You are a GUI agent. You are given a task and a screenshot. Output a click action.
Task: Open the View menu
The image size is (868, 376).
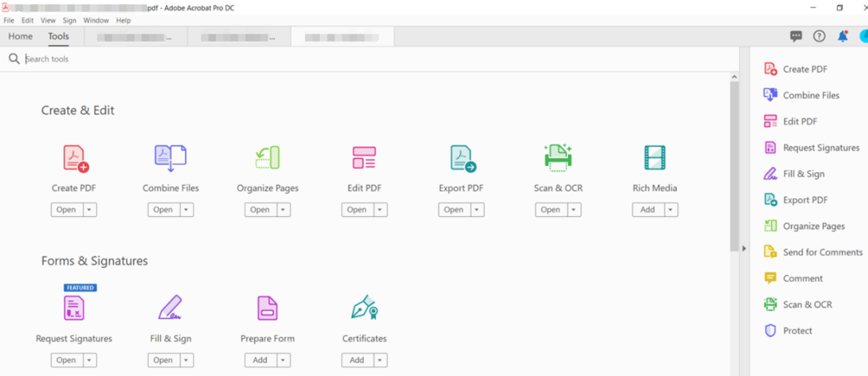pyautogui.click(x=48, y=21)
